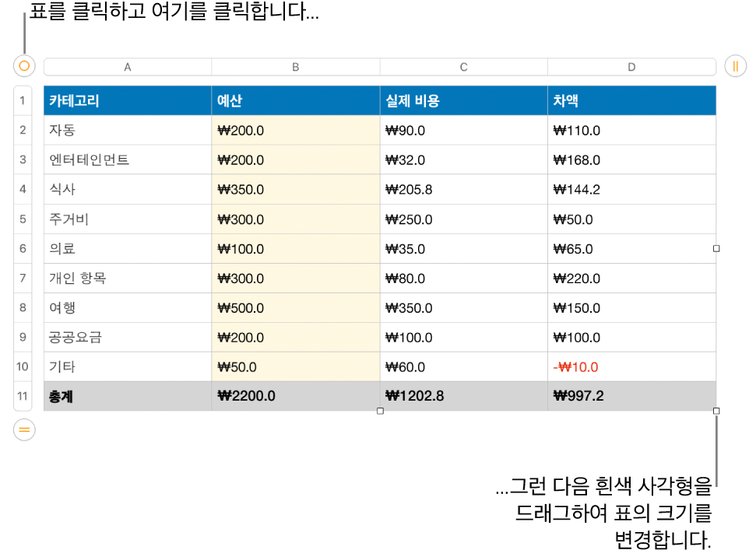Select row 6 number

click(23, 249)
